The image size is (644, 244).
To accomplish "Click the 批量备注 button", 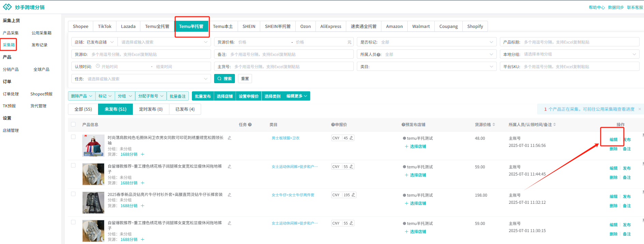I will (178, 96).
